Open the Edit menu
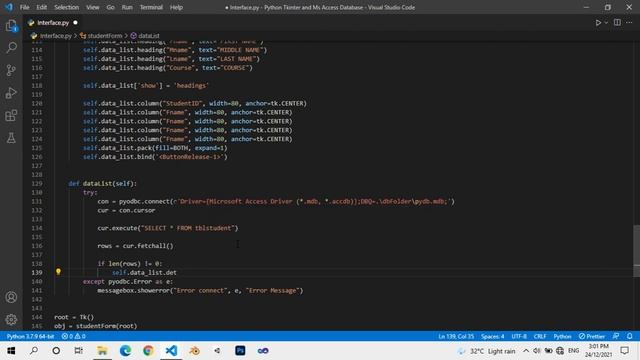640x360 pixels. [x=42, y=7]
